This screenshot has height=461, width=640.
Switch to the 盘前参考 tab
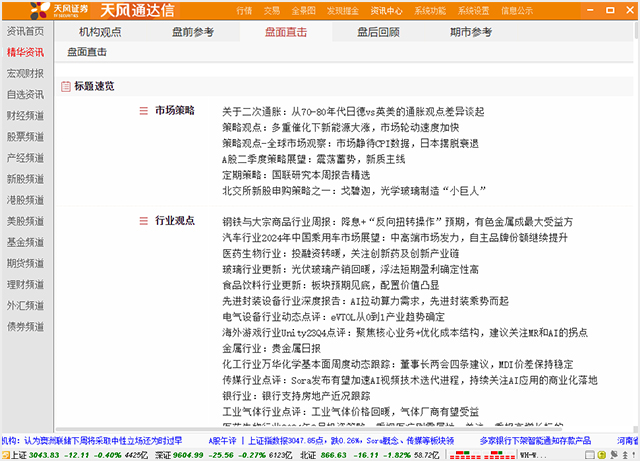coord(193,32)
